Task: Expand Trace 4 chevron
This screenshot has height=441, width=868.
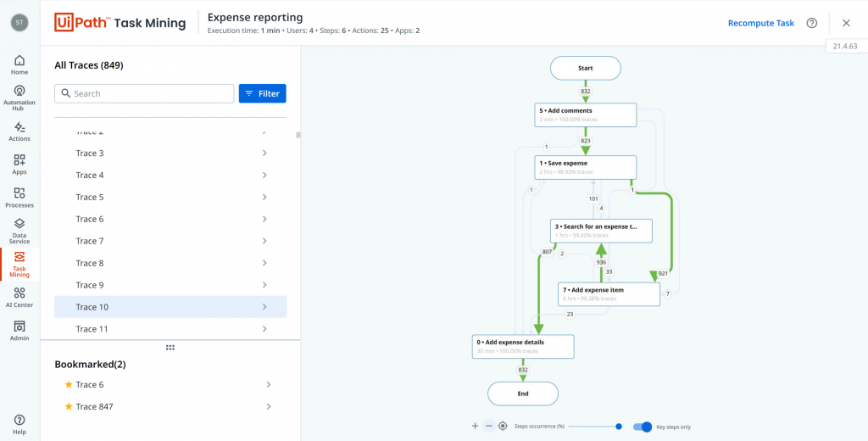Action: click(264, 175)
